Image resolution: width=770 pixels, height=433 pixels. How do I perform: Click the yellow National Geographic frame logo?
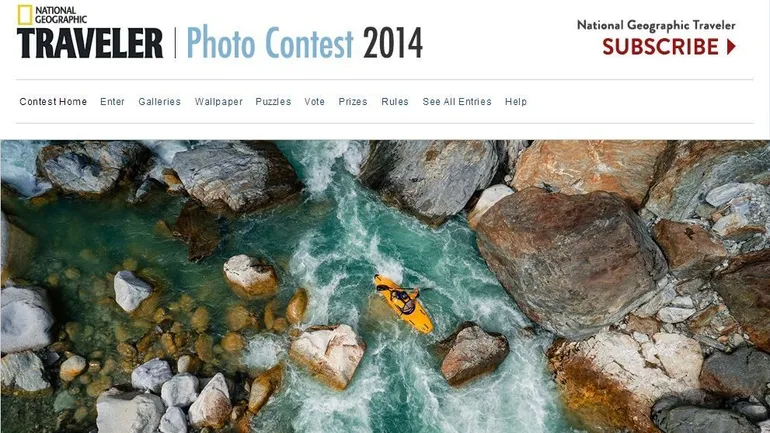25,15
